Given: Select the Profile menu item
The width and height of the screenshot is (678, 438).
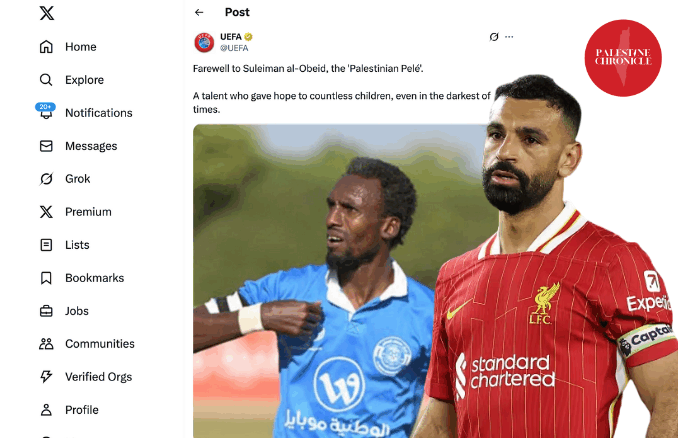Looking at the screenshot, I should point(82,410).
